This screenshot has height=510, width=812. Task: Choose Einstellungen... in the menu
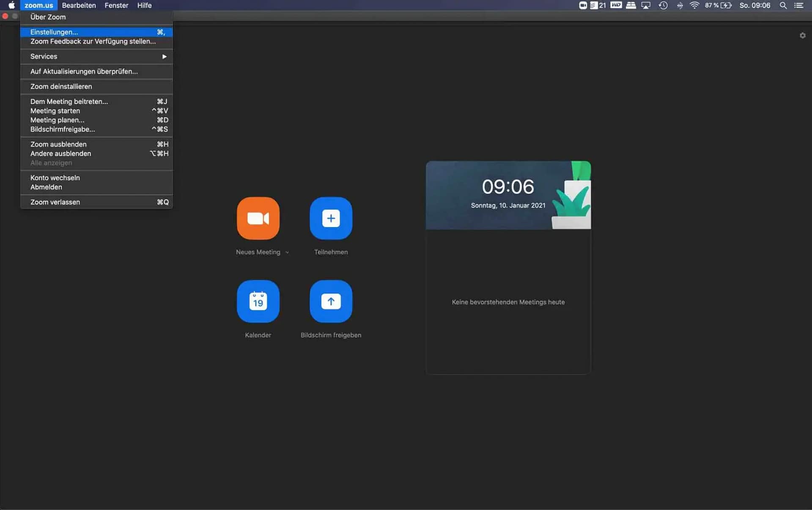click(96, 32)
